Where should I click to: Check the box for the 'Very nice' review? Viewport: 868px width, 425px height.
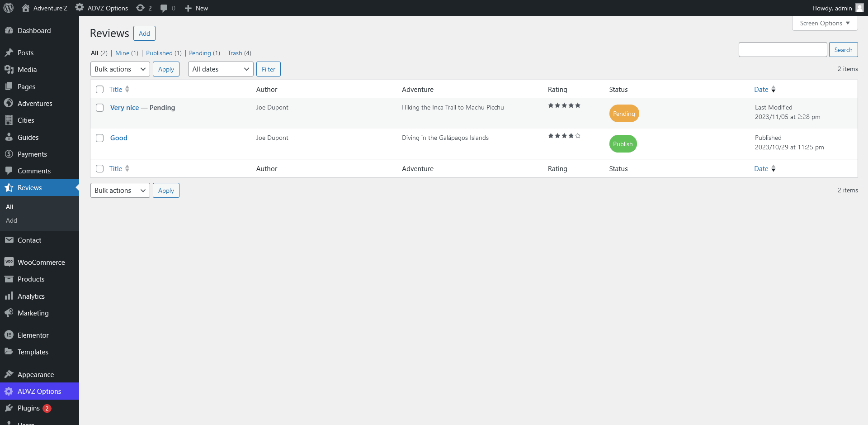[x=100, y=108]
